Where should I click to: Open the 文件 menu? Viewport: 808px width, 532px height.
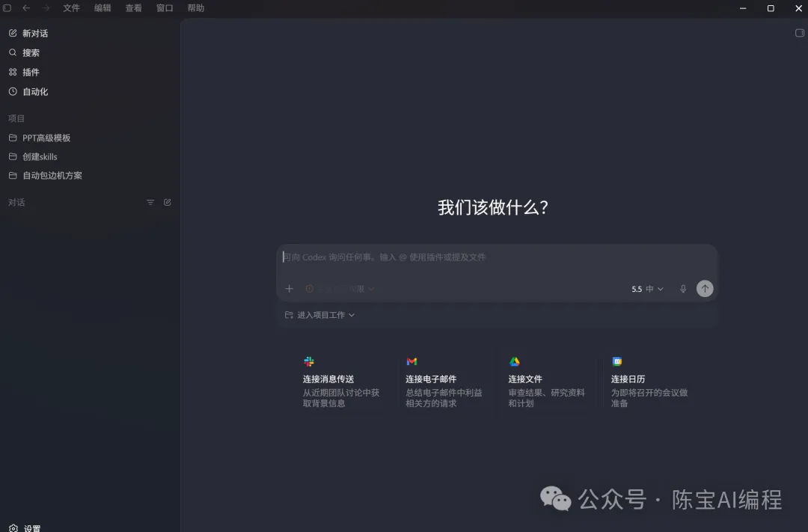click(71, 7)
